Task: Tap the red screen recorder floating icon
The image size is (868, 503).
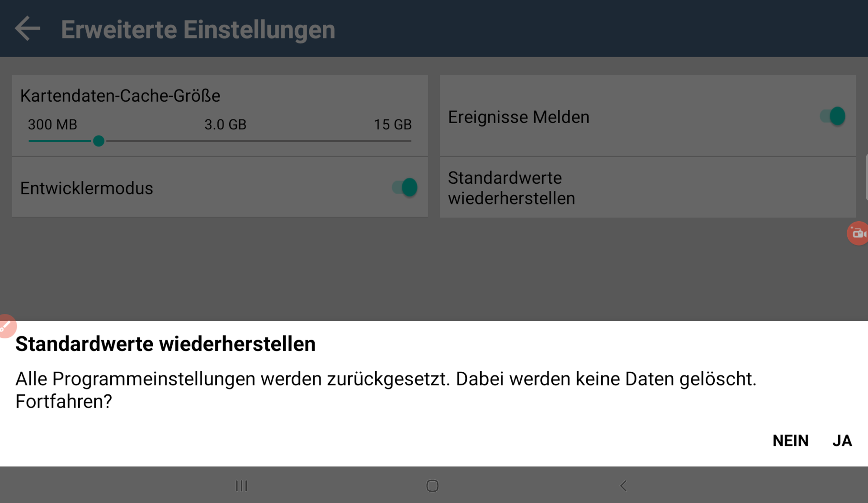Action: pyautogui.click(x=857, y=233)
